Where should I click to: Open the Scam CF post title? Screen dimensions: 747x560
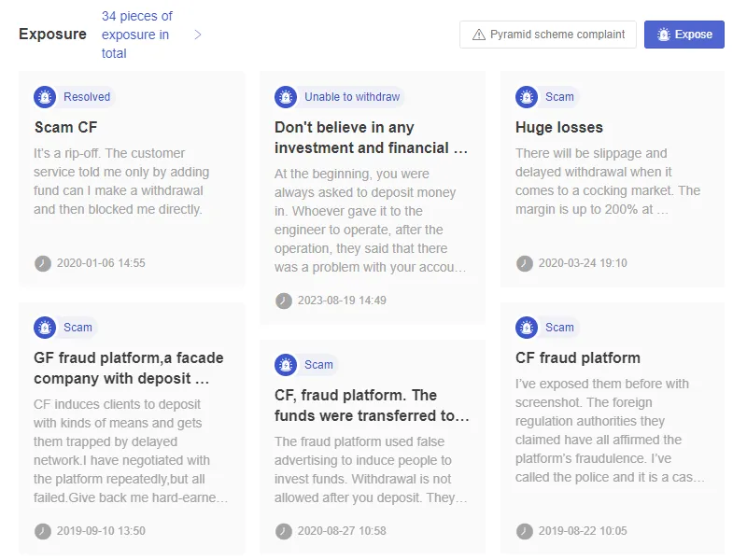coord(65,127)
